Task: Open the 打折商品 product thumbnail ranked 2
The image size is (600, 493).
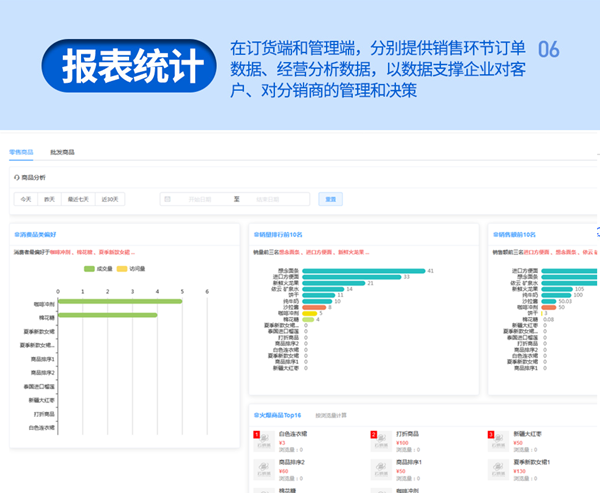Action: point(382,441)
